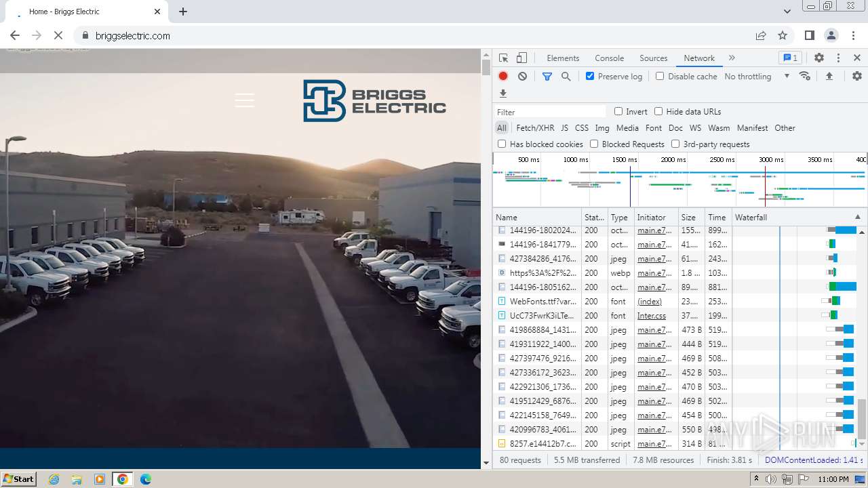Filter by Fetch/XHR type

(x=535, y=128)
